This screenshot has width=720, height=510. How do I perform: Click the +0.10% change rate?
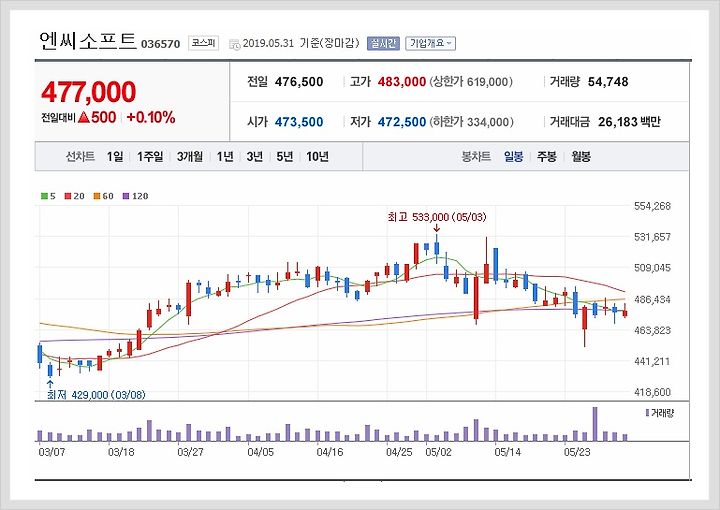[151, 118]
